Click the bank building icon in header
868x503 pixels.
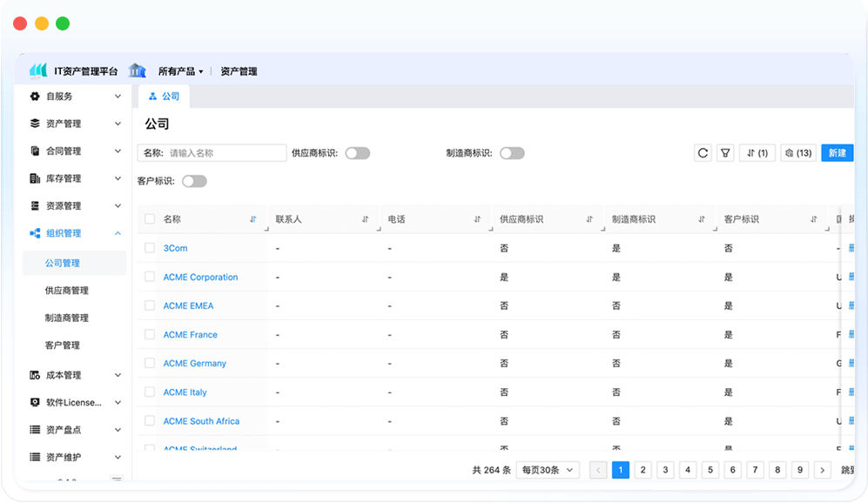pos(137,70)
